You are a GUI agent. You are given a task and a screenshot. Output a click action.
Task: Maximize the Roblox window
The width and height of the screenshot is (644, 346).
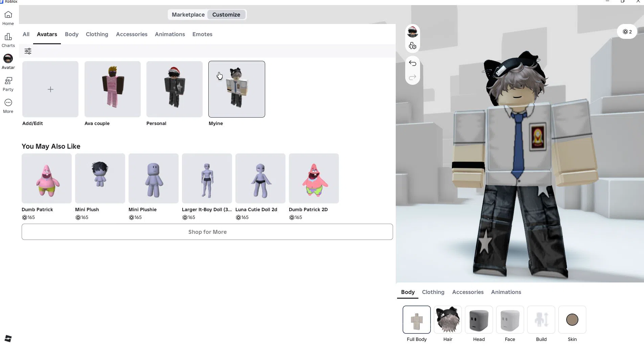[x=623, y=1]
